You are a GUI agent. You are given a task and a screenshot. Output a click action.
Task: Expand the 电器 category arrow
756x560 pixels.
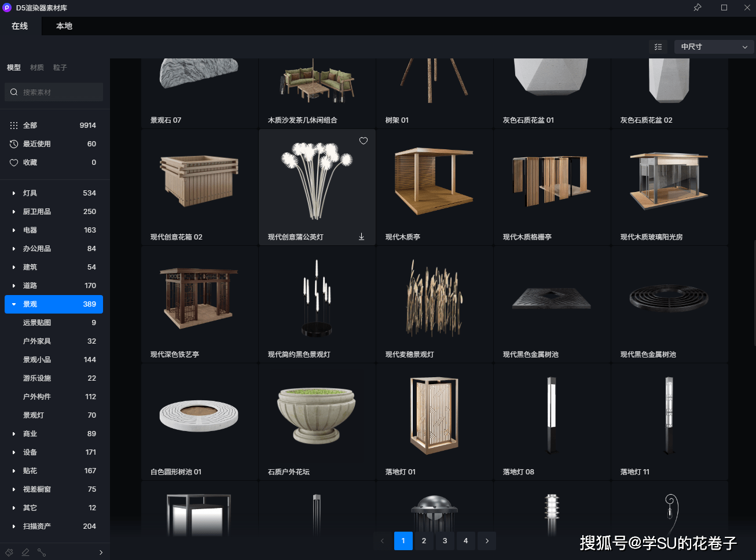14,230
